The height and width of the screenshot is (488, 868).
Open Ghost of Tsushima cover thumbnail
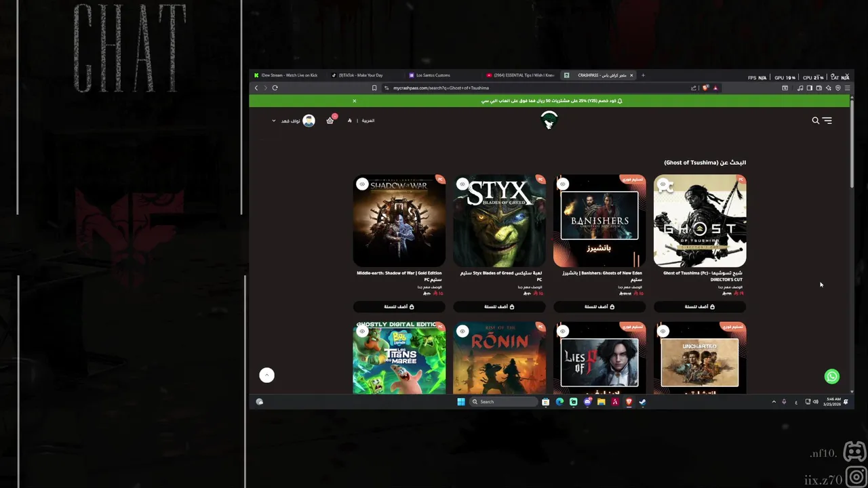pos(700,221)
